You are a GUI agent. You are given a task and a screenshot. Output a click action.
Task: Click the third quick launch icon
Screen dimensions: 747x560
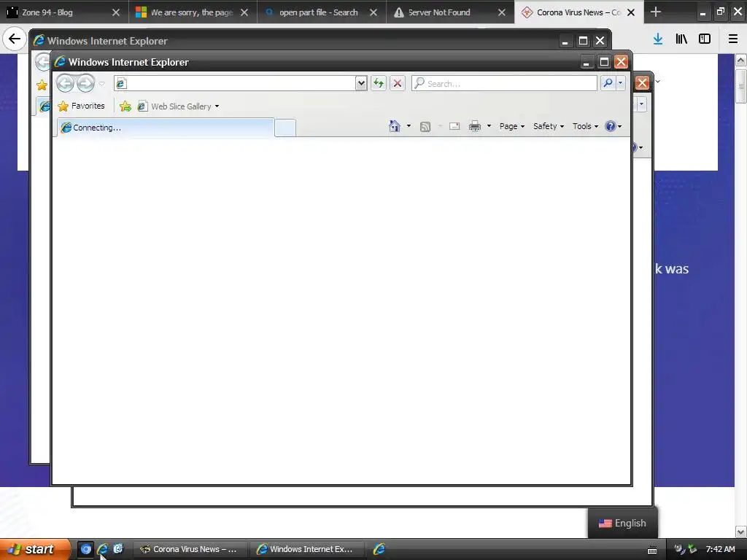pos(118,549)
